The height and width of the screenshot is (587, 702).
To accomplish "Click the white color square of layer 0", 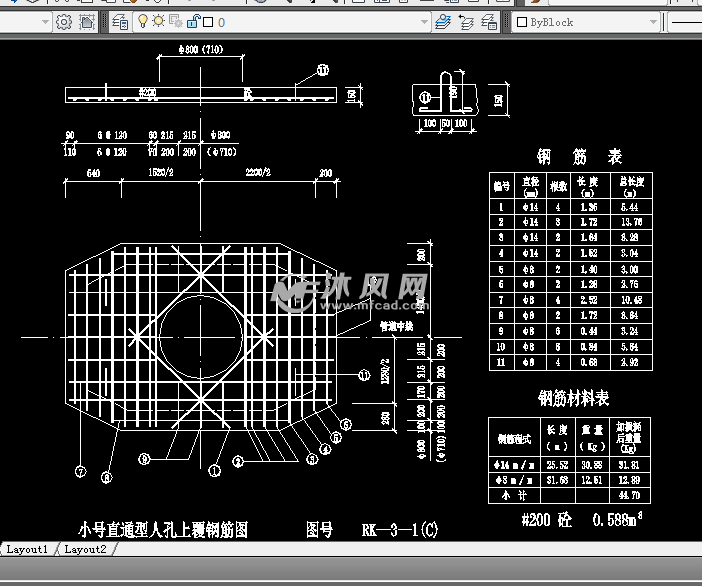I will tap(208, 22).
